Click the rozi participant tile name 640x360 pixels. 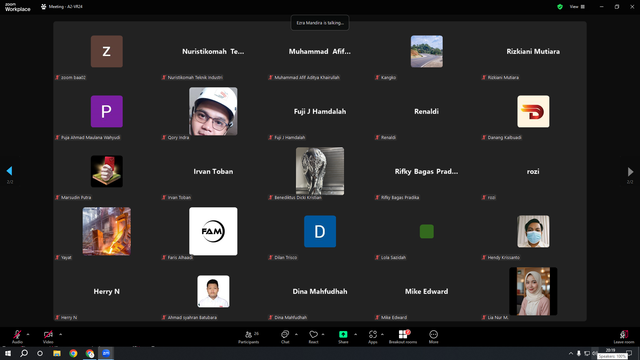point(533,171)
